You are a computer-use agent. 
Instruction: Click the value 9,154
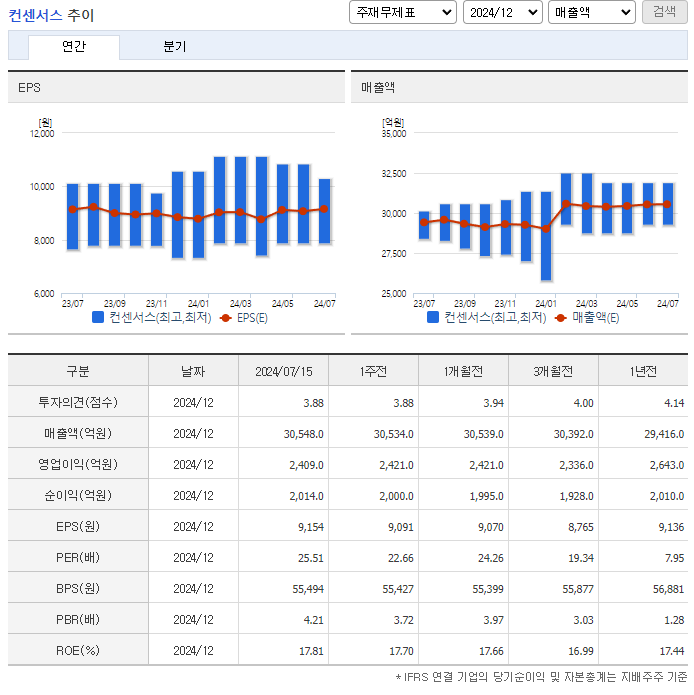click(311, 527)
